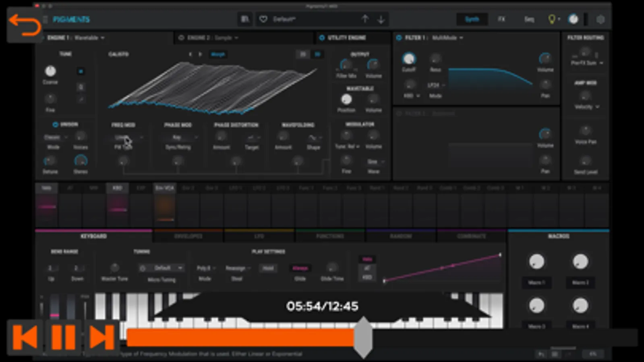Click the Unison Detune knob

click(50, 161)
